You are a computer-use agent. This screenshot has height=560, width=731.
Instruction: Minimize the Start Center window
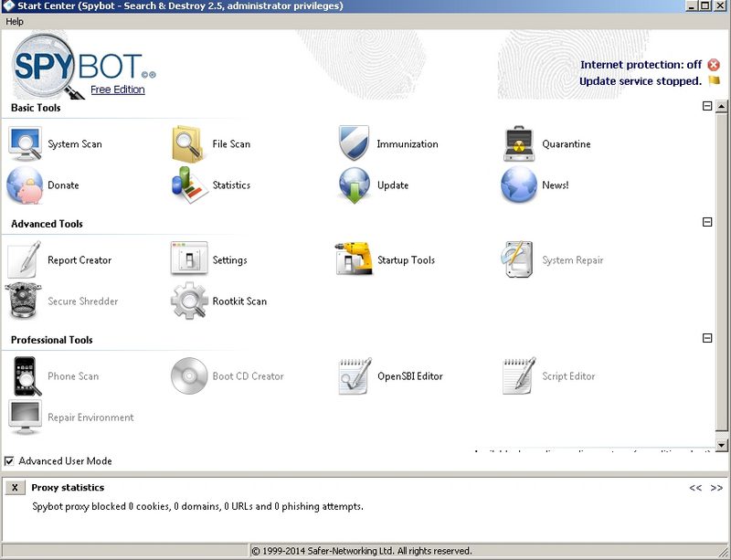coord(692,5)
